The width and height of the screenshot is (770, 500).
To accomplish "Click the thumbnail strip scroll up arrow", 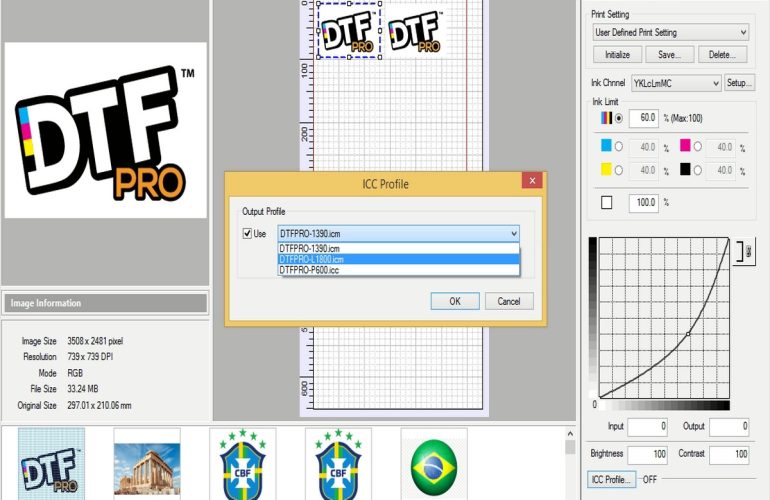I will pyautogui.click(x=570, y=434).
